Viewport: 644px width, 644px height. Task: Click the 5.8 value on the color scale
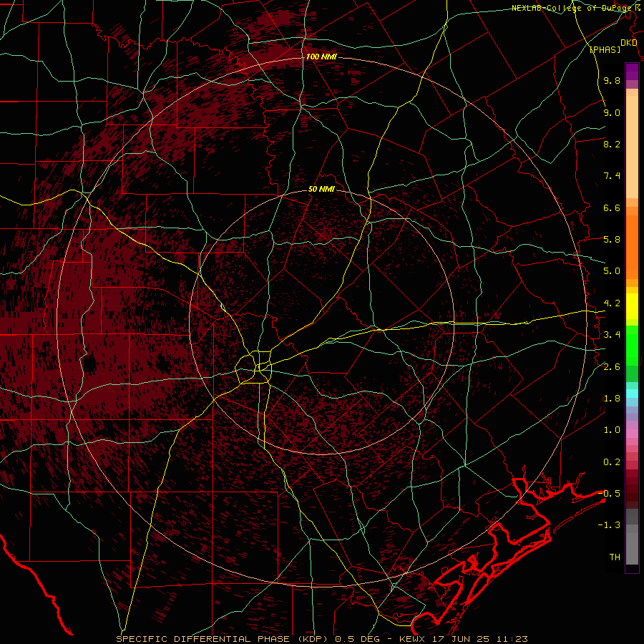pos(612,240)
